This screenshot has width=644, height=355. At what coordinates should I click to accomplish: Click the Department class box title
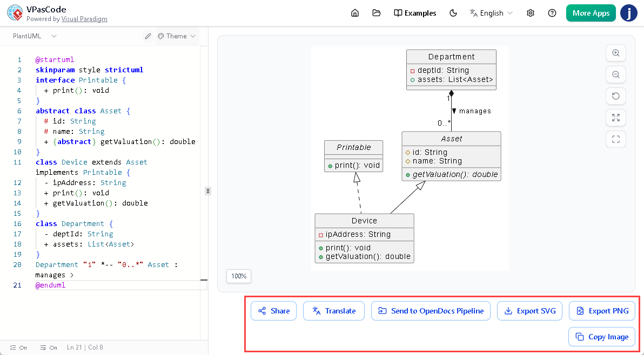coord(451,57)
